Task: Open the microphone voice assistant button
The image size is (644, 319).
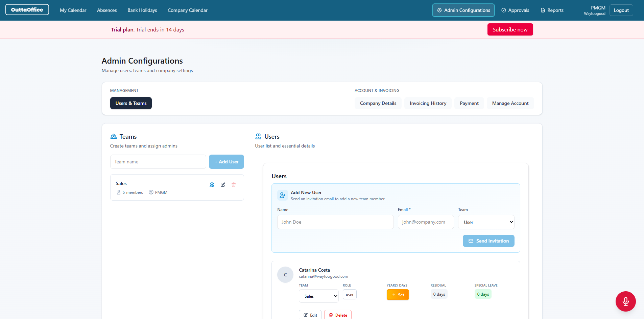Action: pos(625,301)
